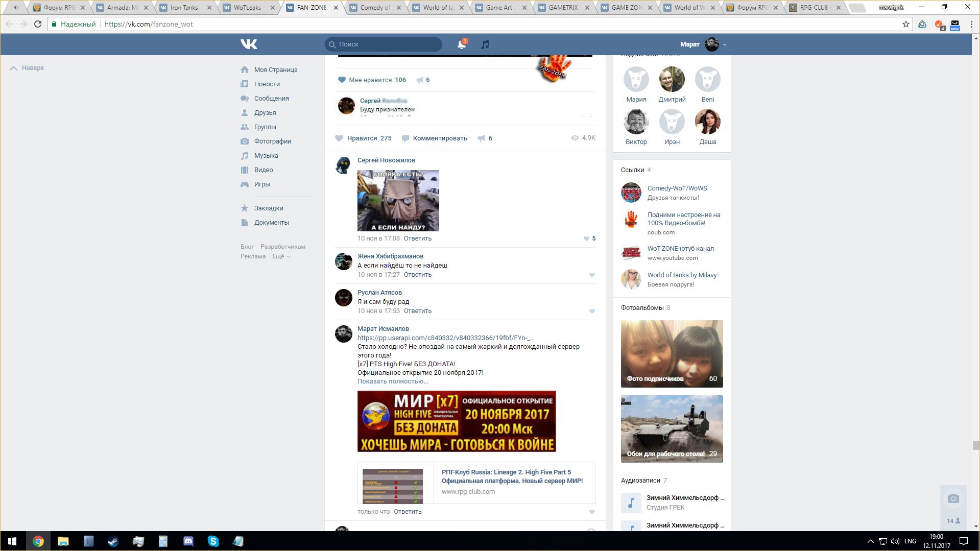Bookmark this page with star icon
This screenshot has width=980, height=551.
click(906, 24)
